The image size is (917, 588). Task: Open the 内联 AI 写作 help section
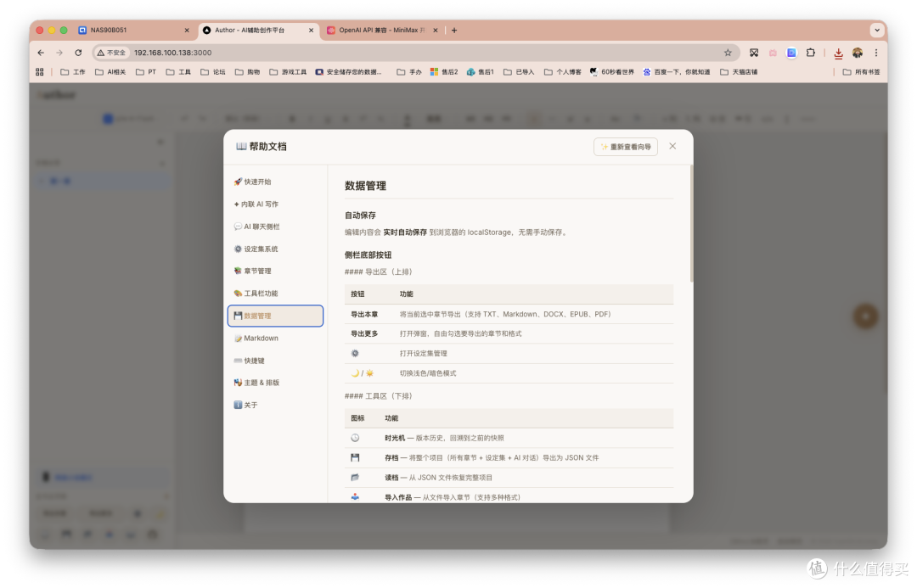(275, 204)
